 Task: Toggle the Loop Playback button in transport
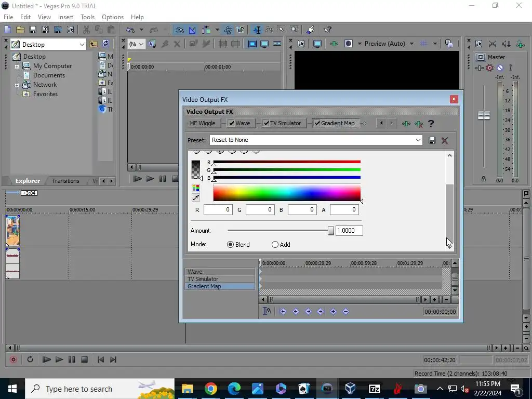[30, 360]
